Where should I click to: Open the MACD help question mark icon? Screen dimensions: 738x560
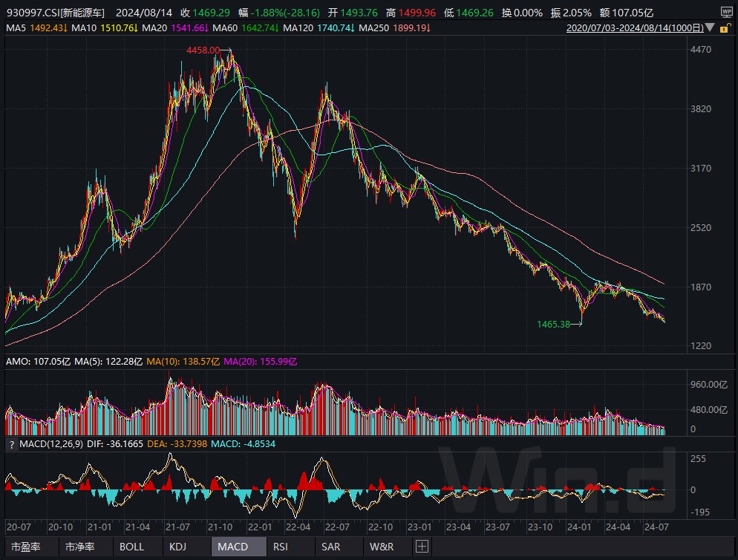[x=12, y=444]
